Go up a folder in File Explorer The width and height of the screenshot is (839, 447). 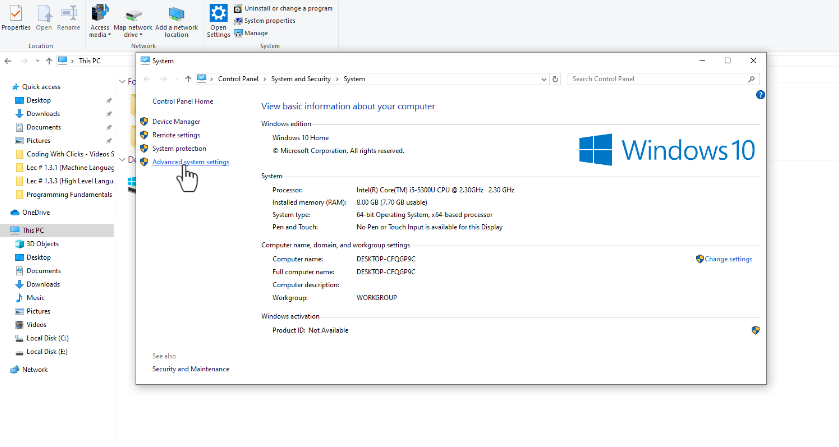click(49, 60)
